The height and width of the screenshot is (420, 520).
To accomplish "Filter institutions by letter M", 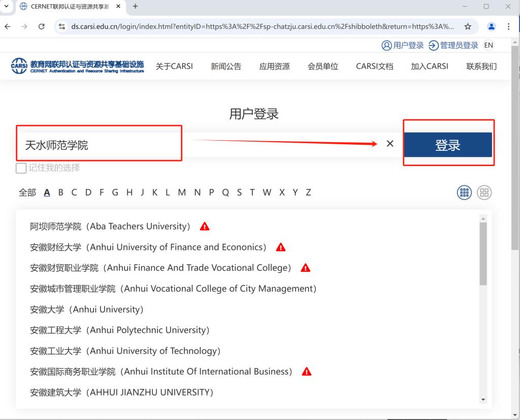I will tap(182, 192).
